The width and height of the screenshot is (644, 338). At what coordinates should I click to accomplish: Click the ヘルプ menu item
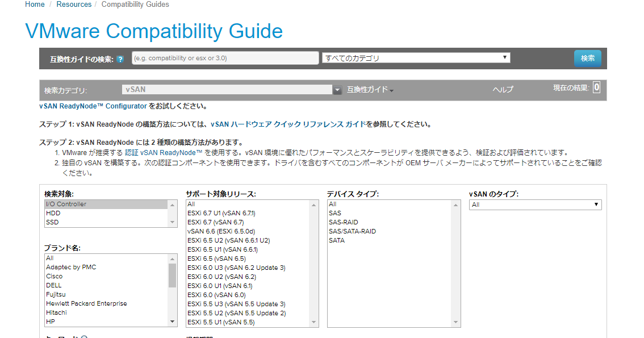point(502,89)
